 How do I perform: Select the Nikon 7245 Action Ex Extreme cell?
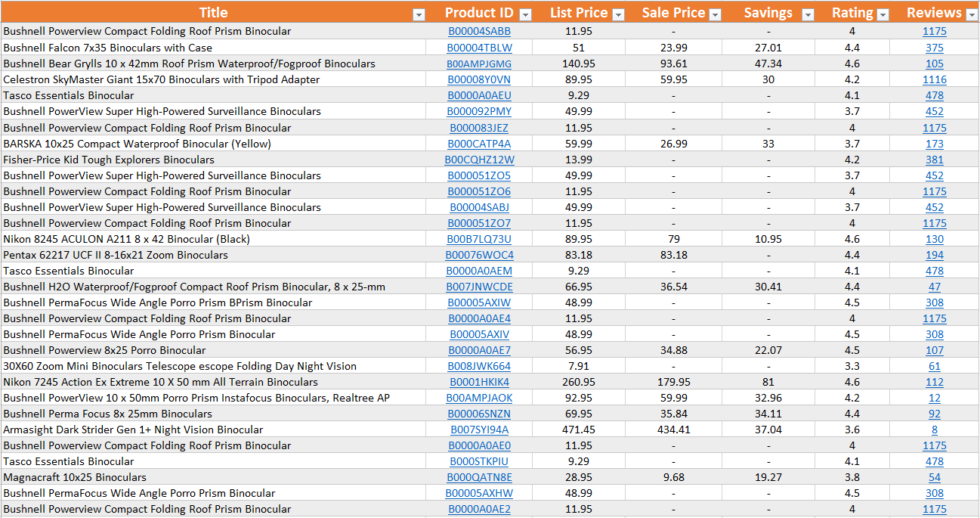[x=215, y=382]
